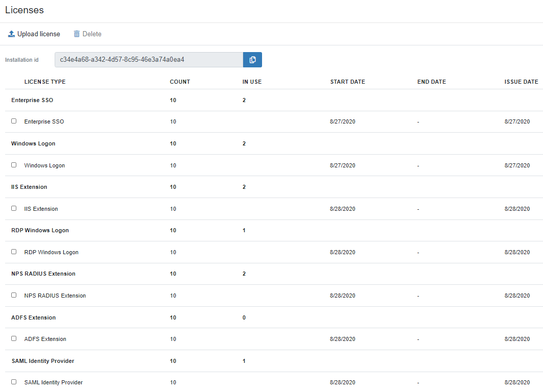Viewport: 543px width, 392px height.
Task: Select the ADFS Extension license checkbox
Action: (x=14, y=338)
